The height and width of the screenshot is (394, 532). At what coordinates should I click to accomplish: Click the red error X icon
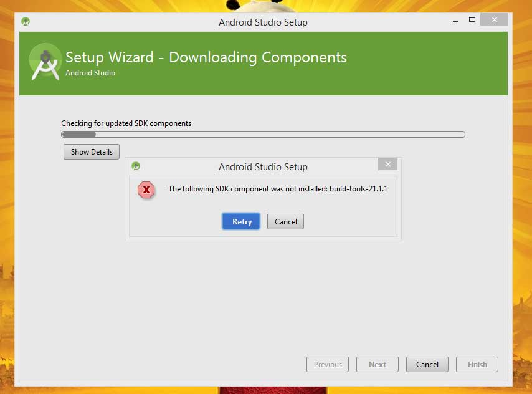tap(146, 190)
